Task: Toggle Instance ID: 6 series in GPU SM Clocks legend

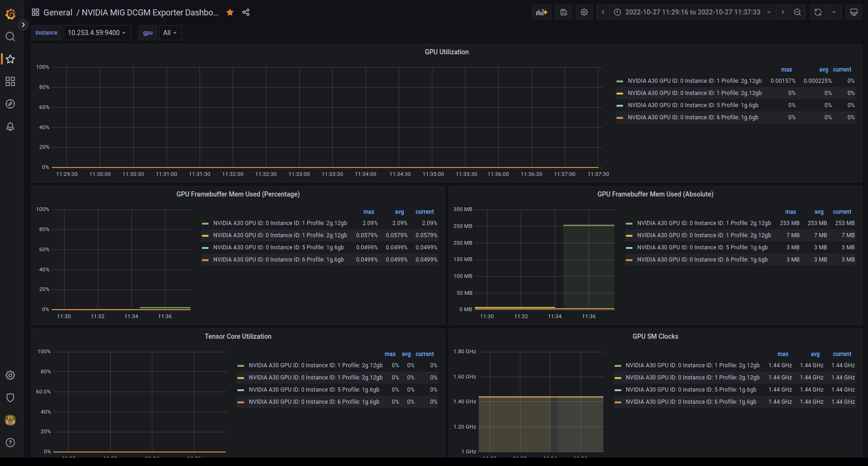Action: click(x=691, y=402)
